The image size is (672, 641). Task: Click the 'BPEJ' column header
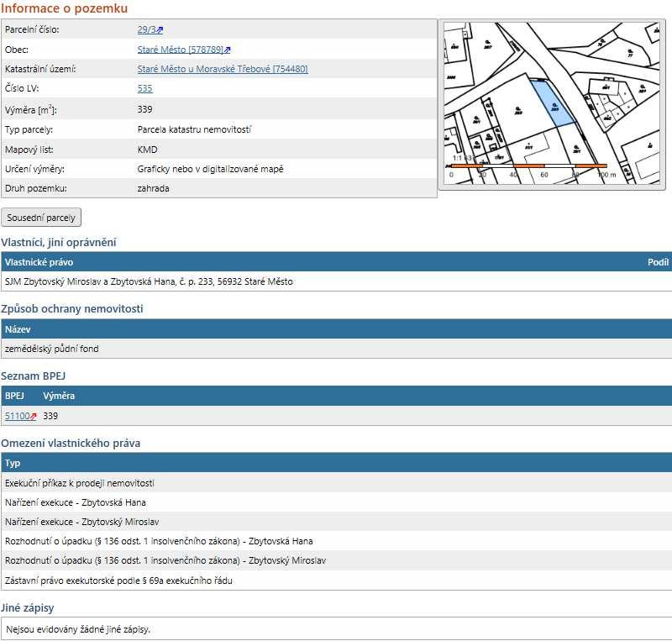(14, 396)
